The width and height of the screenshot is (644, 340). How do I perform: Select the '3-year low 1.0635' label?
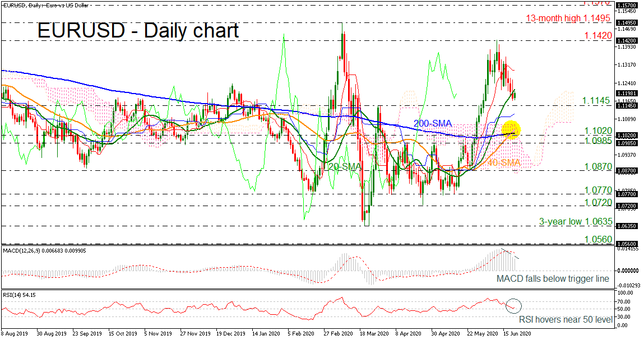(x=576, y=222)
